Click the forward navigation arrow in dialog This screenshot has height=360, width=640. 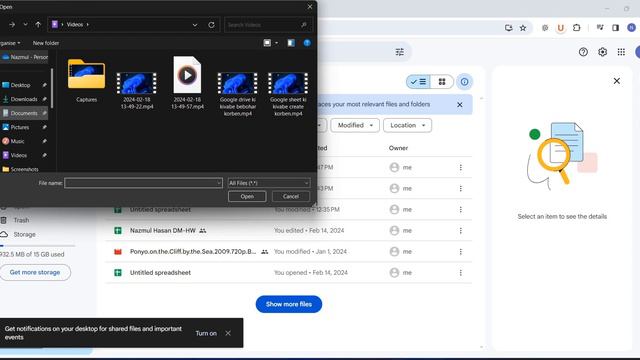pyautogui.click(x=12, y=24)
